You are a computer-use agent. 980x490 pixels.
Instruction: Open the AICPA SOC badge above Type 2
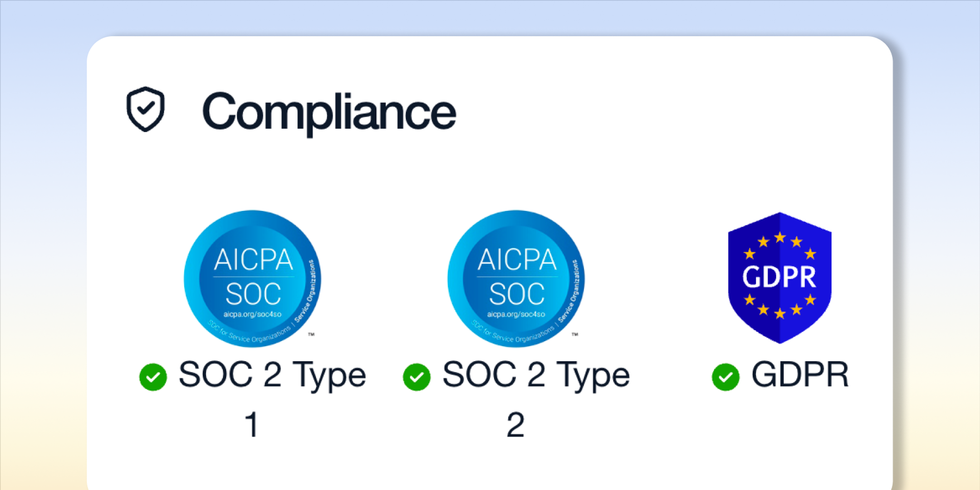click(516, 278)
